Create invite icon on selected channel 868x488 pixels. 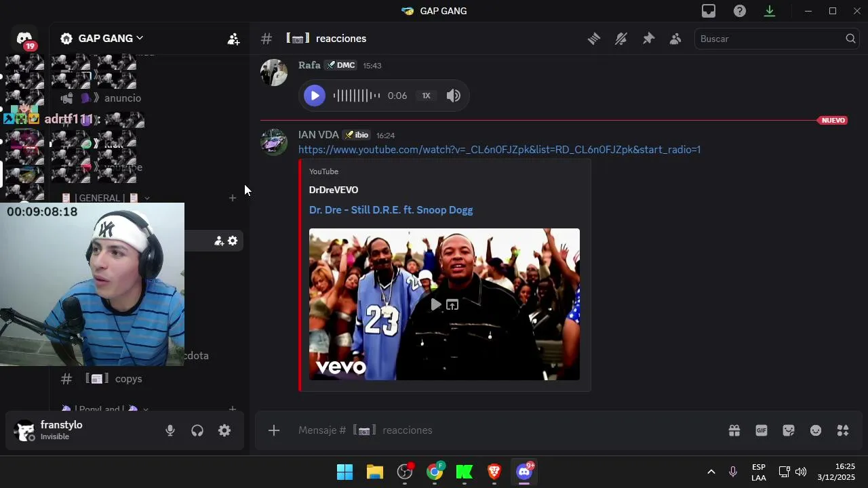219,241
